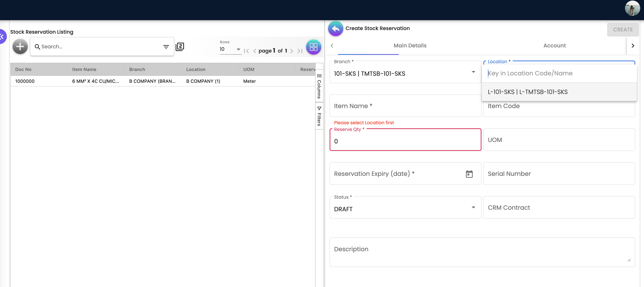Viewport: 644px width, 287px height.
Task: Click the Item Name field
Action: click(405, 106)
